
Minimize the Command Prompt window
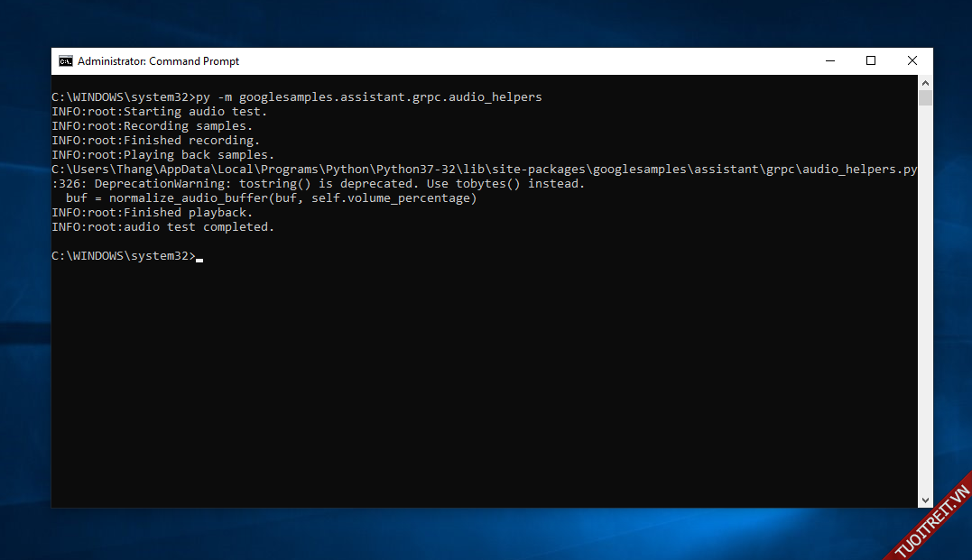[829, 61]
